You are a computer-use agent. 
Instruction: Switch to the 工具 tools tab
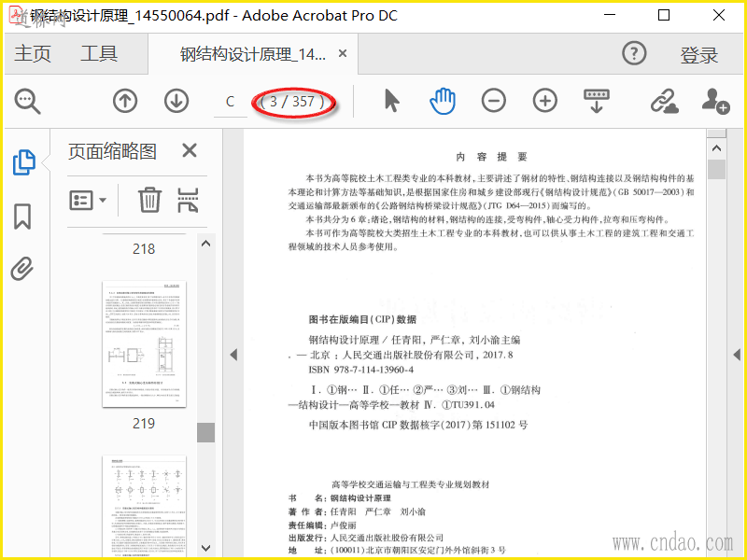click(x=99, y=53)
